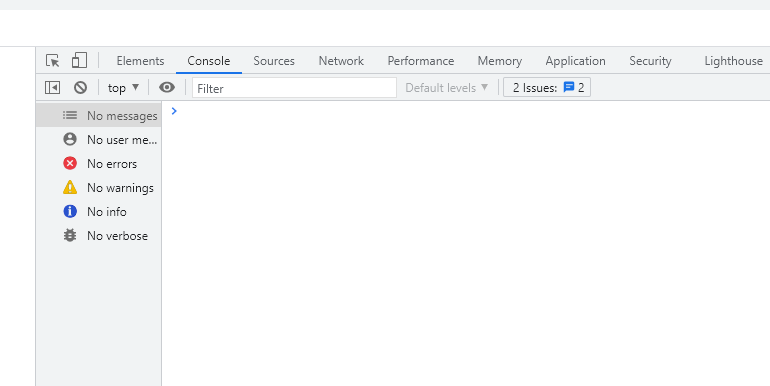Viewport: 770px width, 386px height.
Task: Clear the console with the ban icon
Action: point(81,88)
